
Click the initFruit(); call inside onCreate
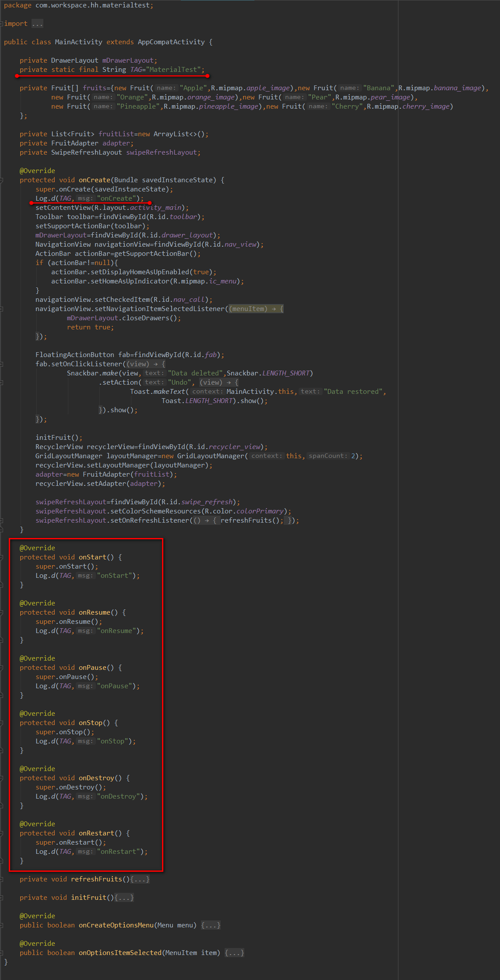(59, 438)
